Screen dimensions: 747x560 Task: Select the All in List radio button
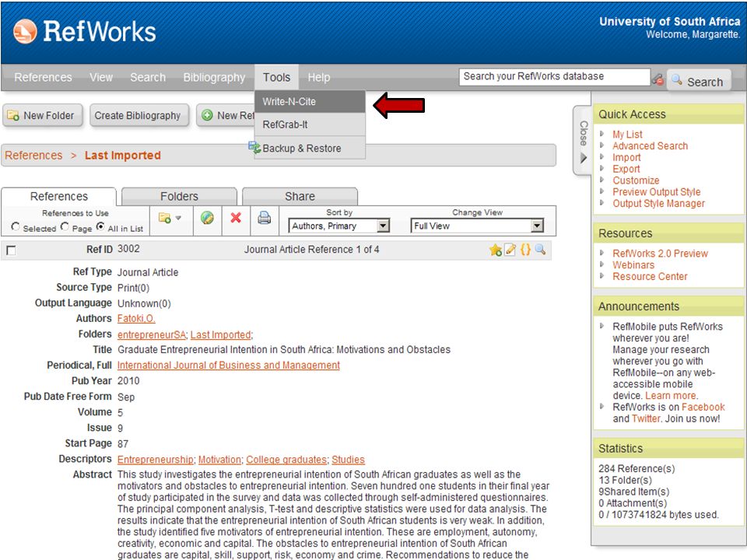click(x=100, y=226)
